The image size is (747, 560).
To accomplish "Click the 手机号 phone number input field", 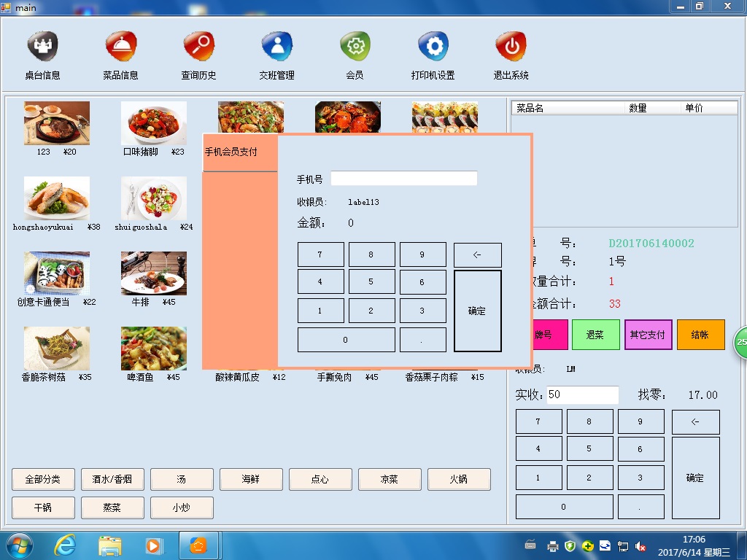I will tap(403, 179).
